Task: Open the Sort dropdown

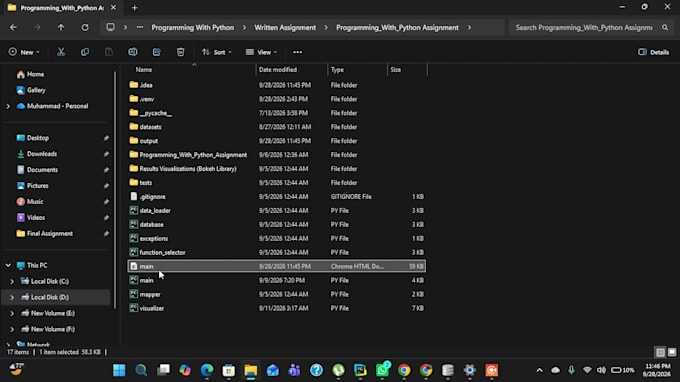Action: click(x=216, y=52)
